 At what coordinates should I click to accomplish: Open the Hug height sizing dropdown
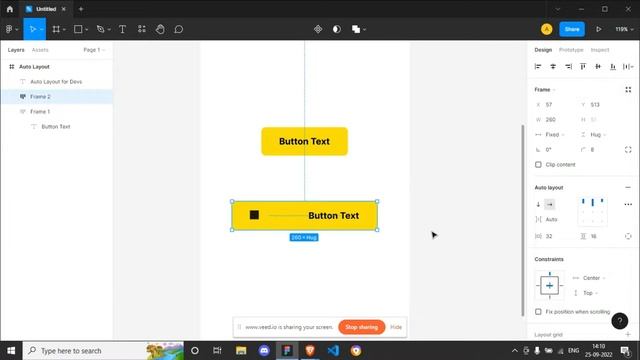pos(598,135)
